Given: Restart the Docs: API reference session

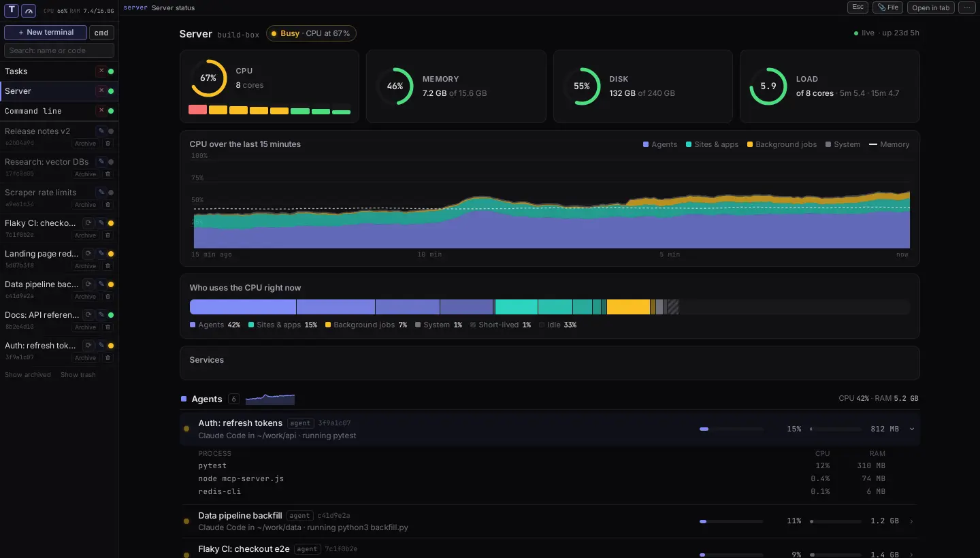Looking at the screenshot, I should coord(88,315).
